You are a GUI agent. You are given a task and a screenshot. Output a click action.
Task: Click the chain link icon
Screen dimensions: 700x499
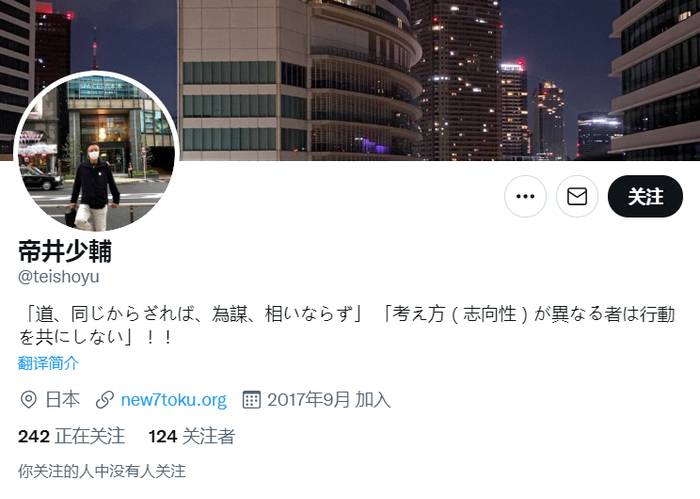point(105,399)
